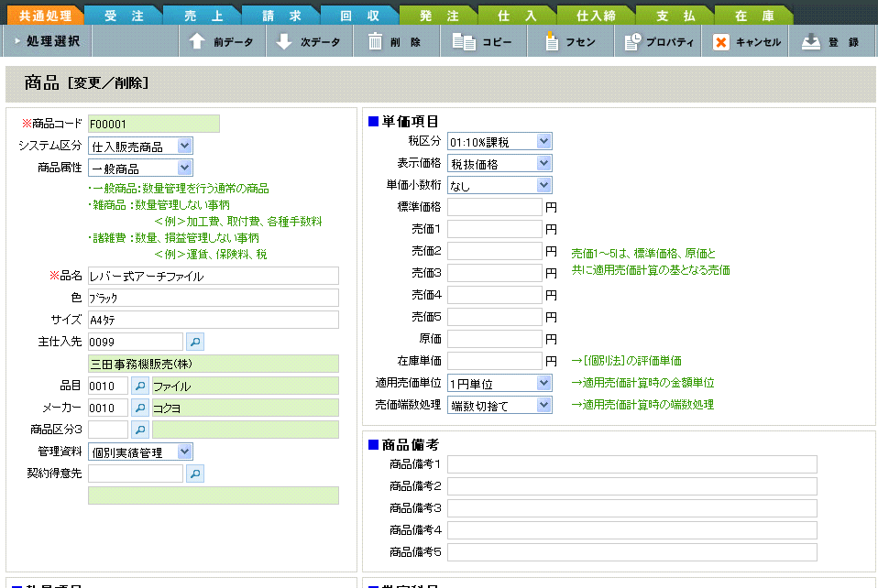Switch to the 仕入締 tab
The height and width of the screenshot is (588, 878).
click(x=597, y=16)
